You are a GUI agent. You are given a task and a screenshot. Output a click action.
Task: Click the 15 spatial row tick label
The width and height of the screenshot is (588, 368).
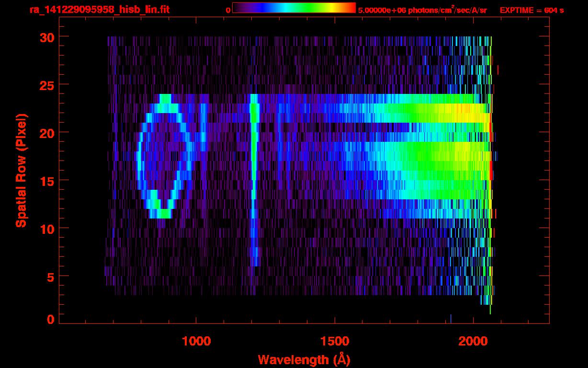pyautogui.click(x=47, y=181)
